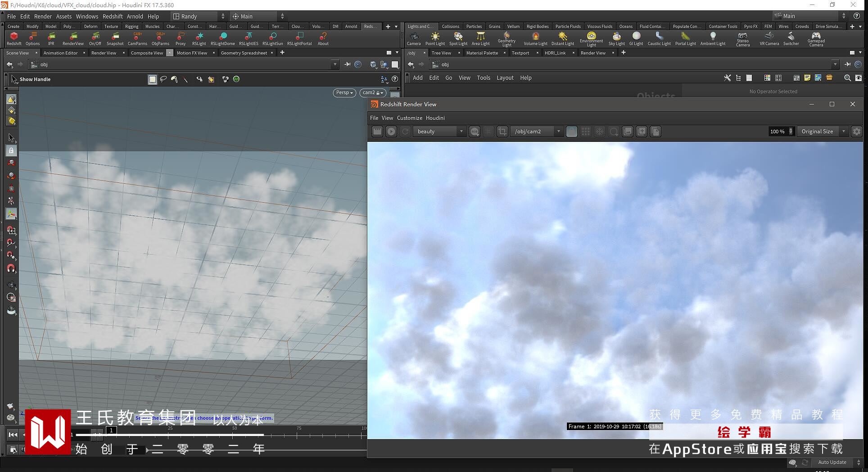Click the Redshift IPR shelf tool
Image resolution: width=868 pixels, height=472 pixels.
[51, 39]
